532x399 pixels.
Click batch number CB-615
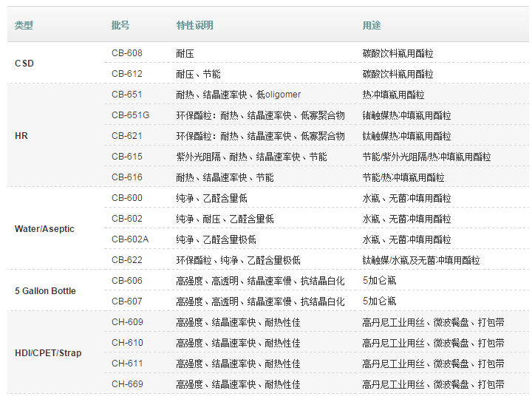[x=127, y=157]
